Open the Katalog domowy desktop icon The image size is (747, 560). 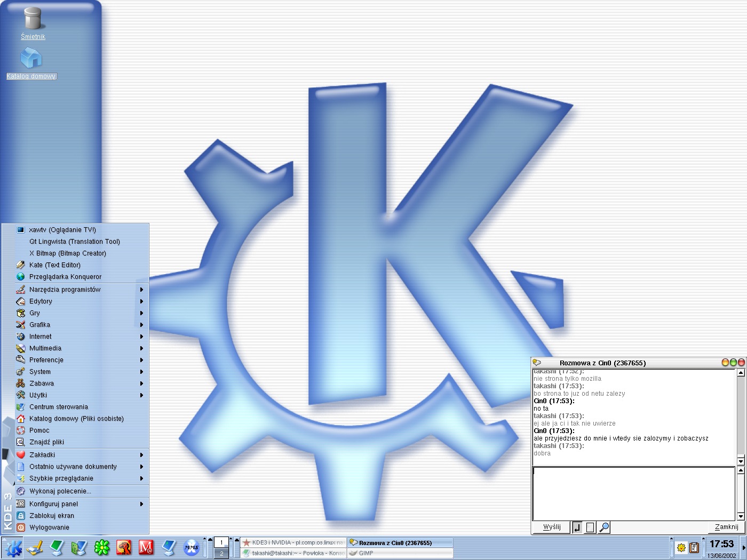(31, 63)
